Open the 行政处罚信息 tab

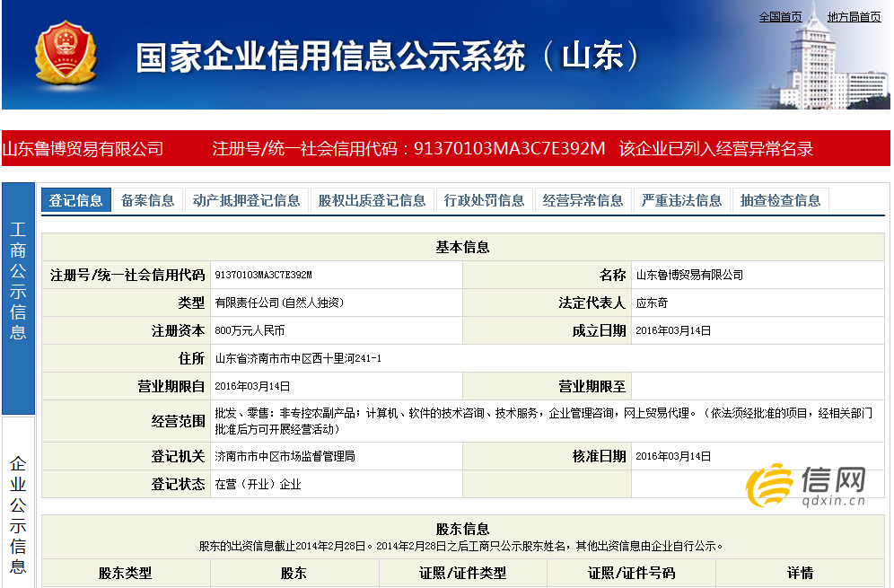pyautogui.click(x=484, y=200)
